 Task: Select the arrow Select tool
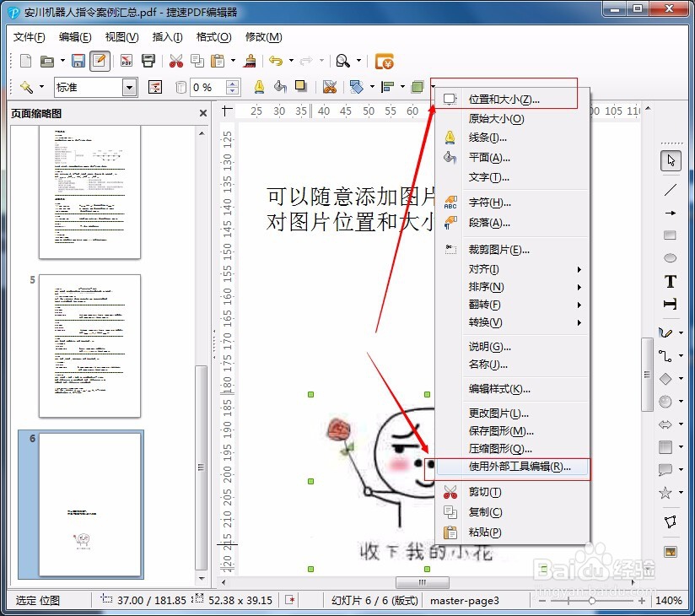[x=671, y=160]
